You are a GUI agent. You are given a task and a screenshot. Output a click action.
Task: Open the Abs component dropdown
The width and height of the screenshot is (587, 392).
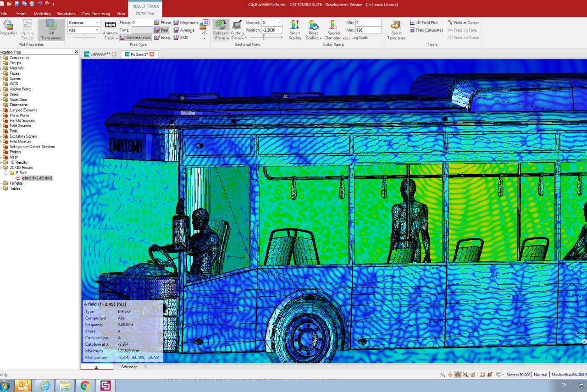[83, 30]
